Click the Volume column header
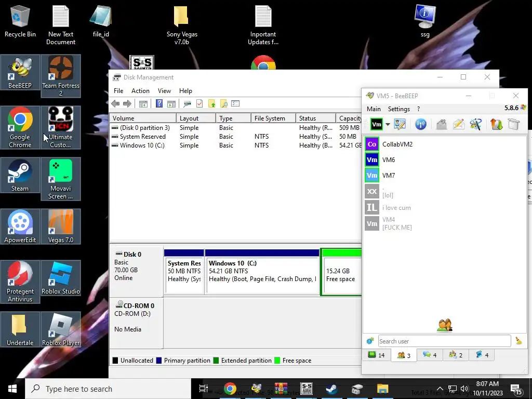 coord(142,118)
